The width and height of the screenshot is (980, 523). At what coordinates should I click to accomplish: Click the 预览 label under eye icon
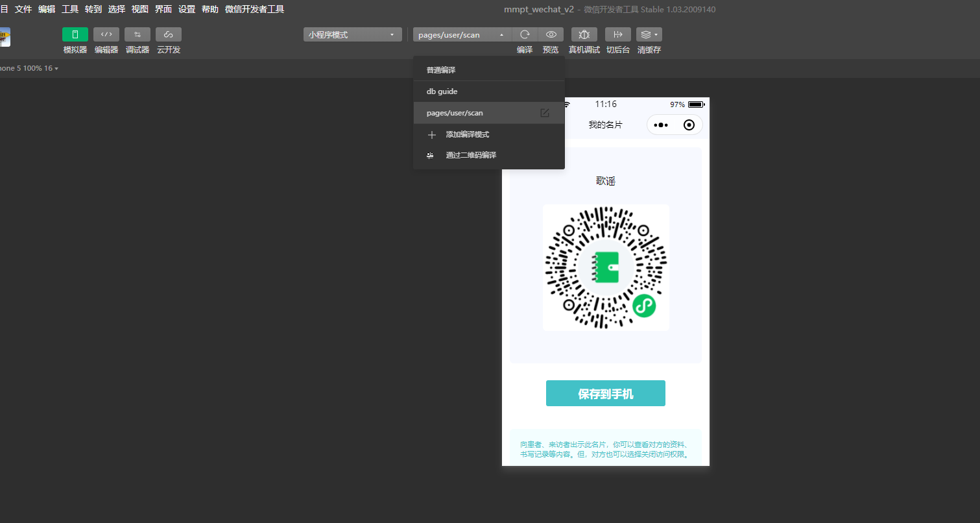pos(551,50)
